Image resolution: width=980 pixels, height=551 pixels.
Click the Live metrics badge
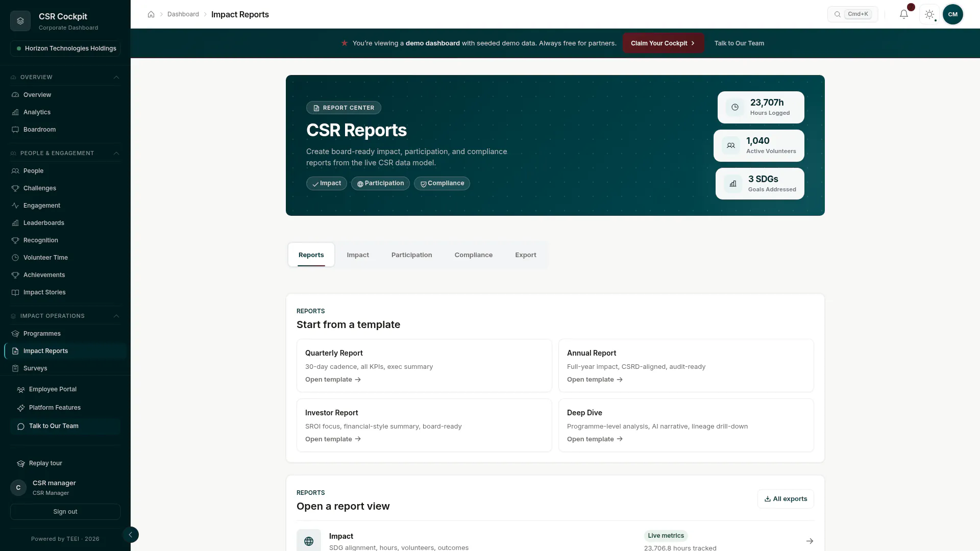pos(666,536)
